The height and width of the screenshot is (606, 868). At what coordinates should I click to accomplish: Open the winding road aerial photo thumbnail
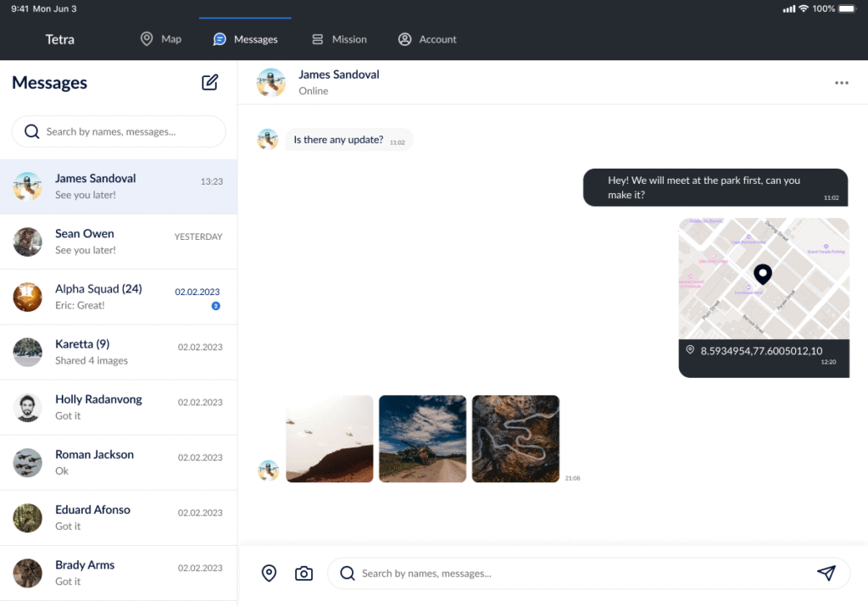(x=515, y=438)
